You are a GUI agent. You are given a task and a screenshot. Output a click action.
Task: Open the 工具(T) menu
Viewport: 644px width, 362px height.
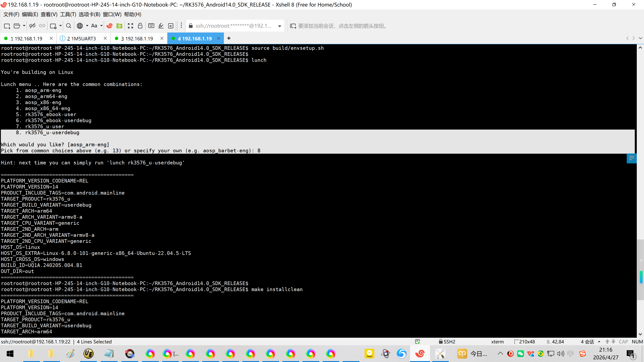(x=68, y=14)
